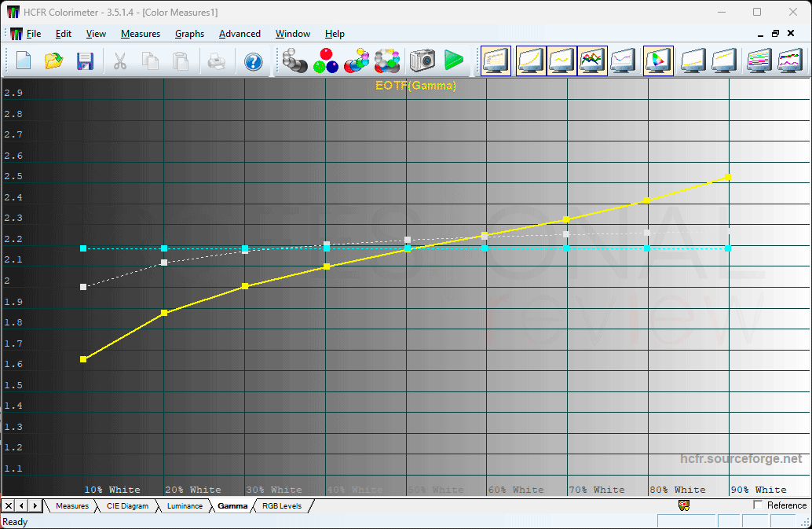Enable the Reference checkbox
812x529 pixels.
(758, 505)
